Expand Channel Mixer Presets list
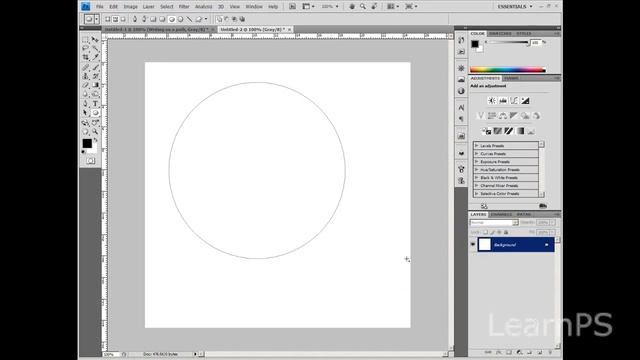 click(476, 185)
